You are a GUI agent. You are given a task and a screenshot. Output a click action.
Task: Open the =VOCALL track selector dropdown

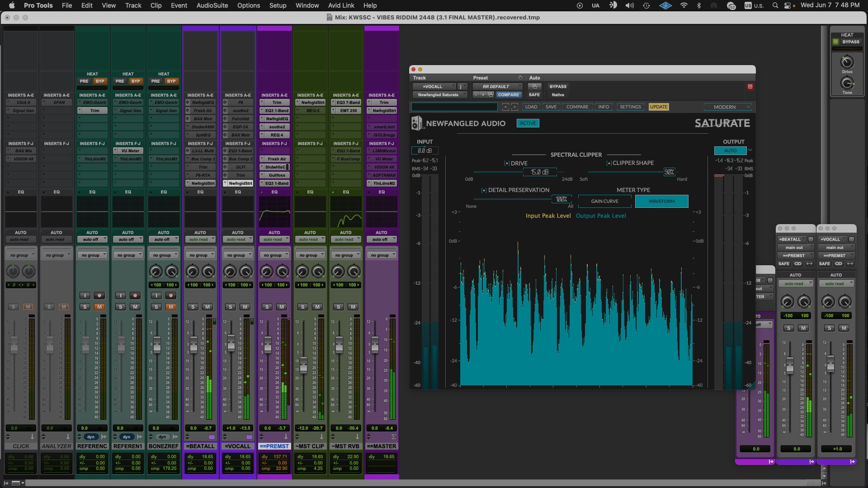pyautogui.click(x=434, y=86)
